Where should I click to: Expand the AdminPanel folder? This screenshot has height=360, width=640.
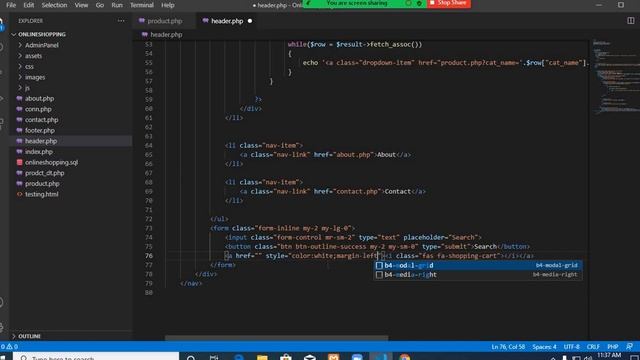[x=42, y=45]
